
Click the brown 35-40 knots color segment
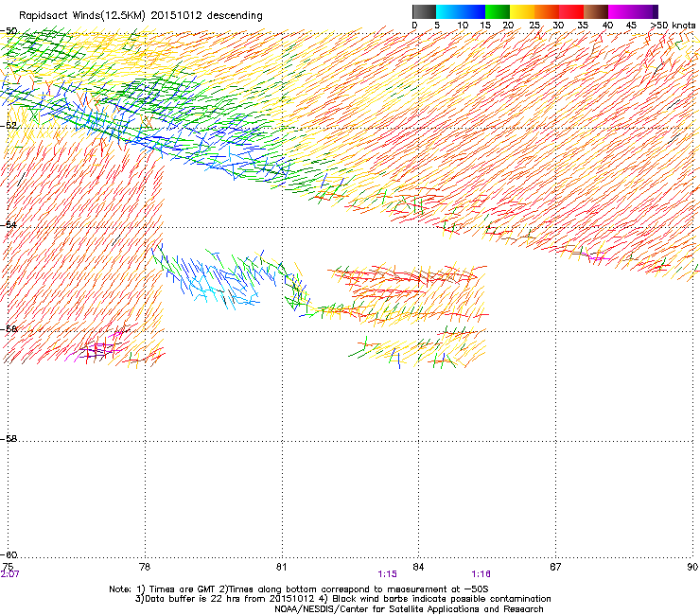[x=596, y=11]
